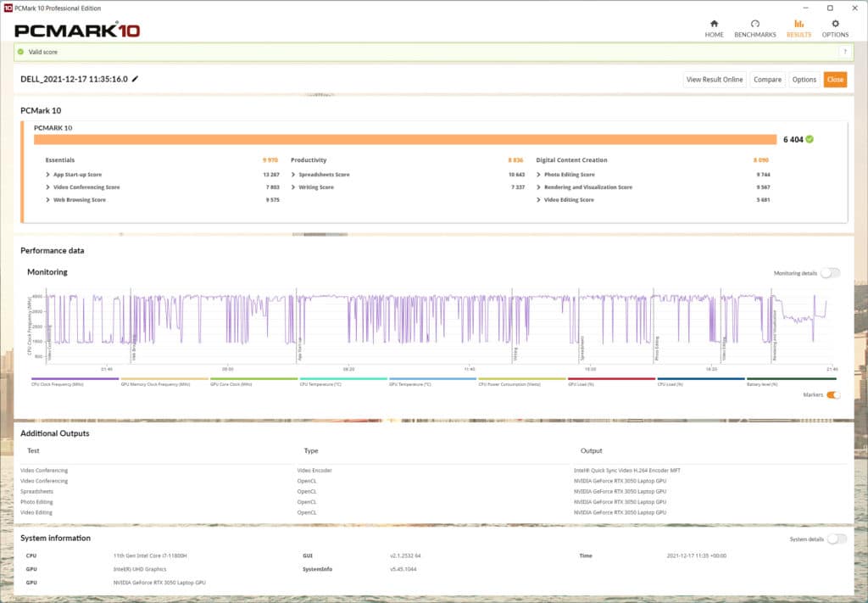
Task: Select the GPU Temperature legend swatch
Action: pyautogui.click(x=433, y=379)
